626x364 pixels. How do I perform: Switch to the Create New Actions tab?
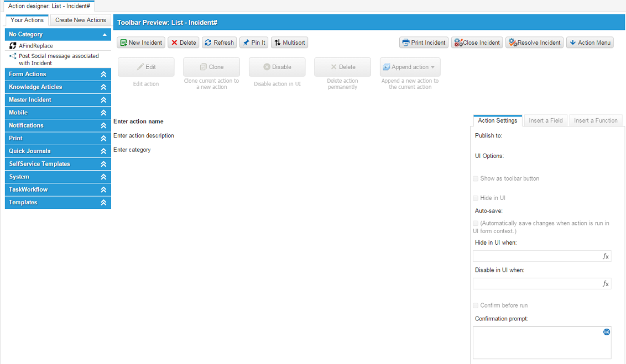pyautogui.click(x=80, y=20)
